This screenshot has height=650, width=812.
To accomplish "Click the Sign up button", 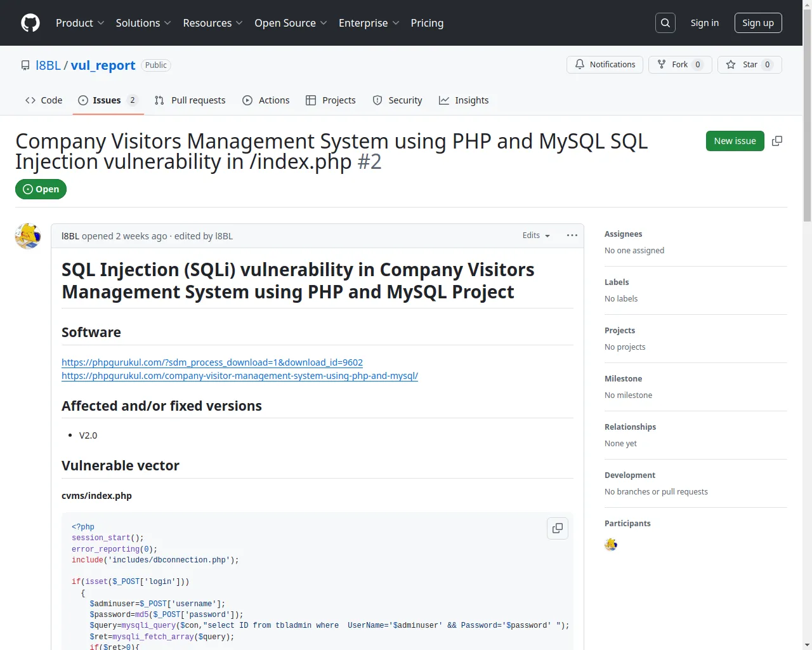I will (758, 23).
